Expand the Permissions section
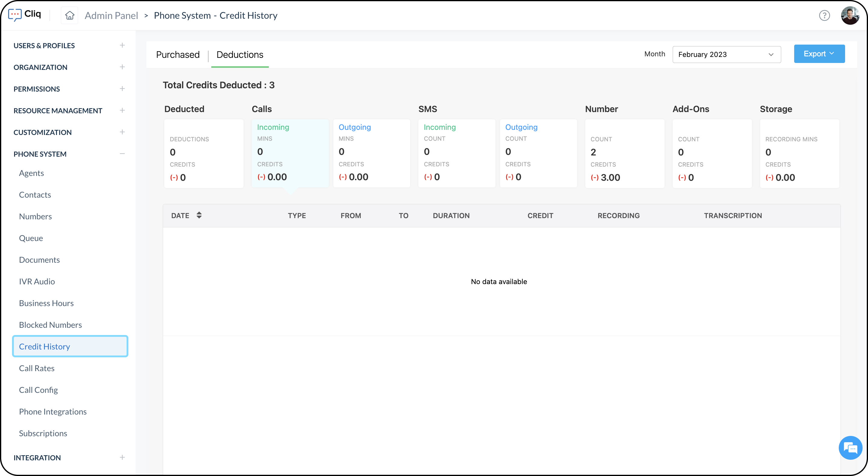868x476 pixels. point(122,89)
